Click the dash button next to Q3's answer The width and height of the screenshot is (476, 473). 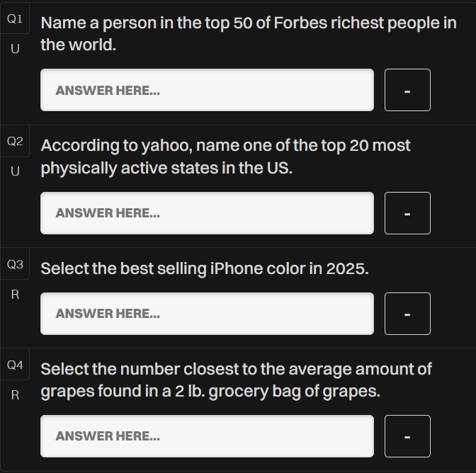407,314
